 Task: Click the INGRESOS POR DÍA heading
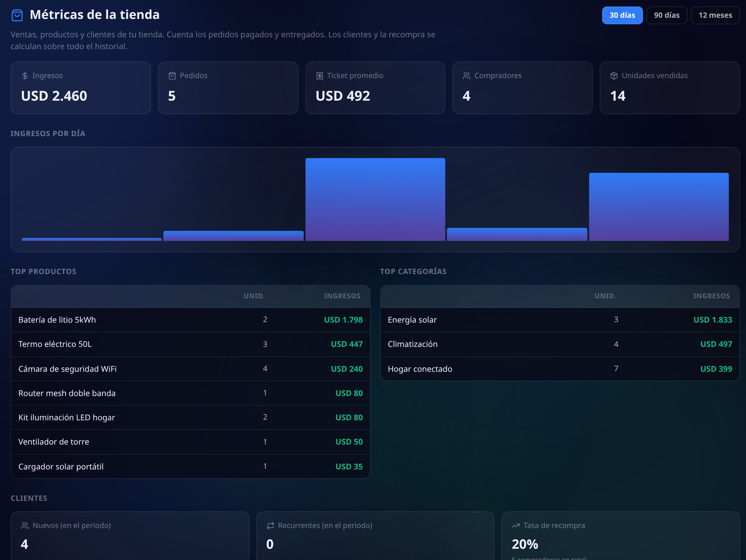coord(48,133)
